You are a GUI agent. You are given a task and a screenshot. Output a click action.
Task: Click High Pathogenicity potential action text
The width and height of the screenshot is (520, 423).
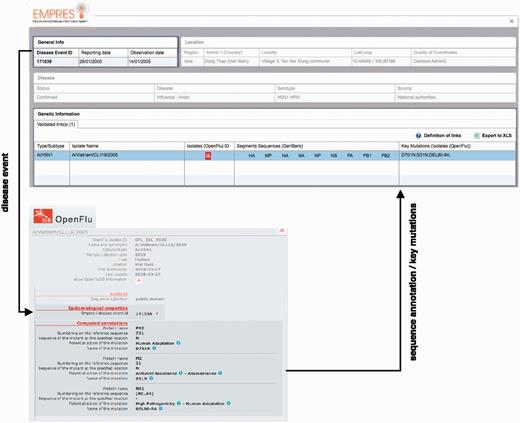[x=155, y=404]
